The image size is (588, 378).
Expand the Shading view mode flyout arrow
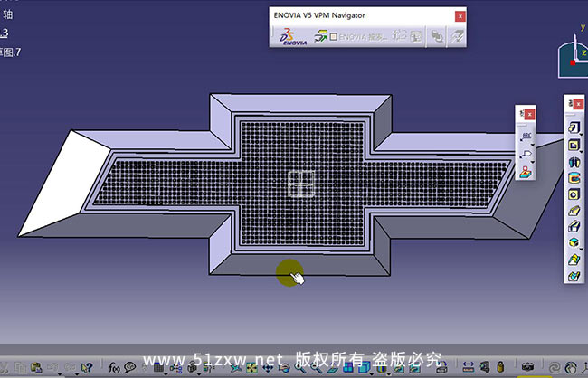pos(389,374)
